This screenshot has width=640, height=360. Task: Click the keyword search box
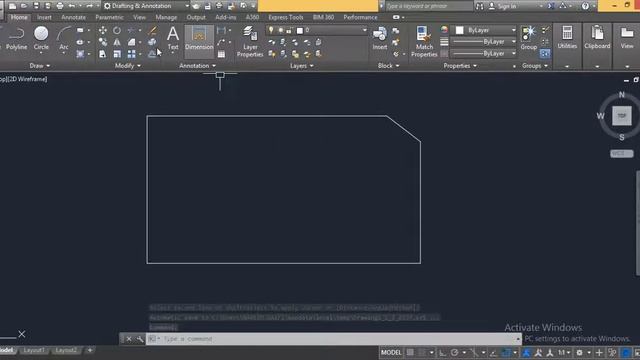point(429,6)
